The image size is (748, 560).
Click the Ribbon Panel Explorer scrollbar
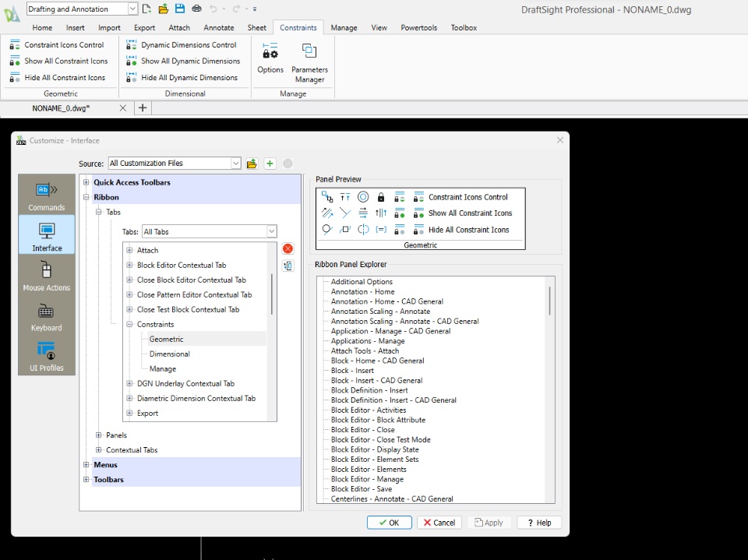[x=550, y=301]
